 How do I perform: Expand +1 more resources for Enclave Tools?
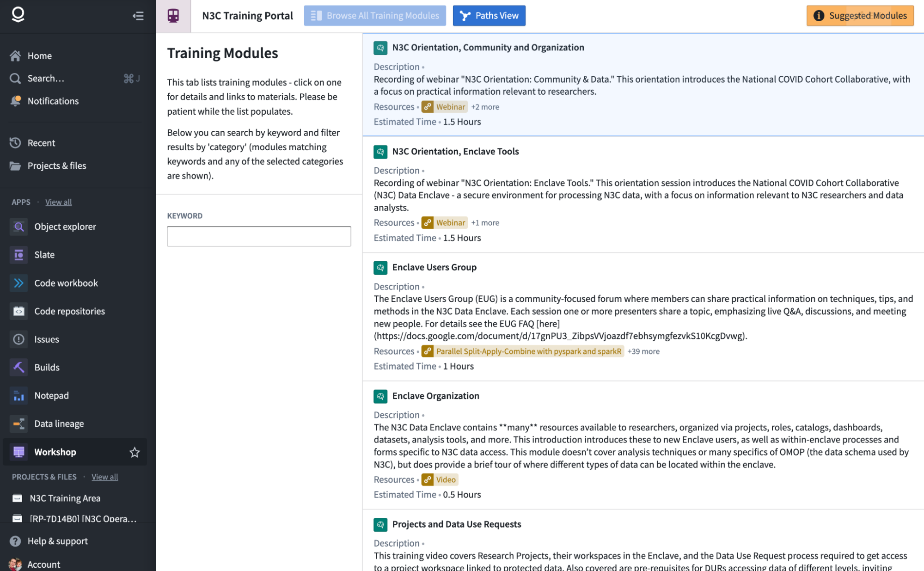[x=485, y=223]
